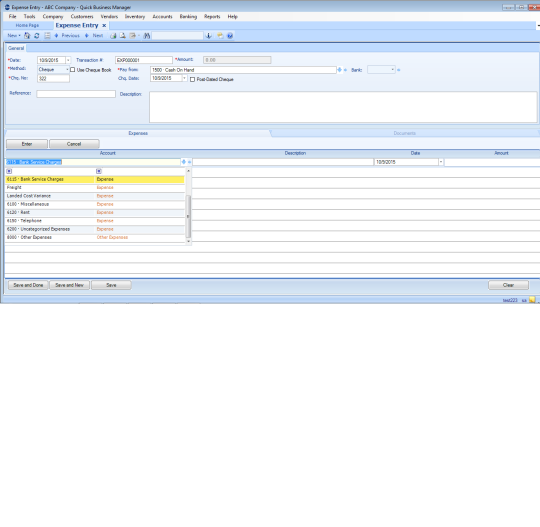Select the Expenses tab

coord(138,133)
